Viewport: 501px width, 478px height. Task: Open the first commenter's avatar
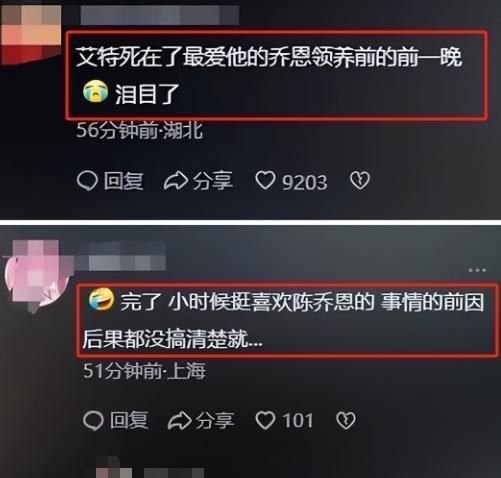[x=31, y=33]
